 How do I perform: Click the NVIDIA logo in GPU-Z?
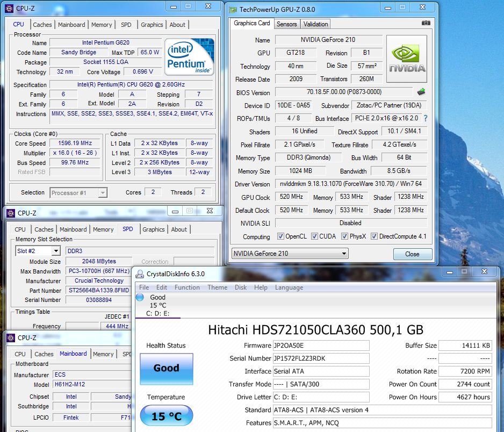click(x=407, y=59)
